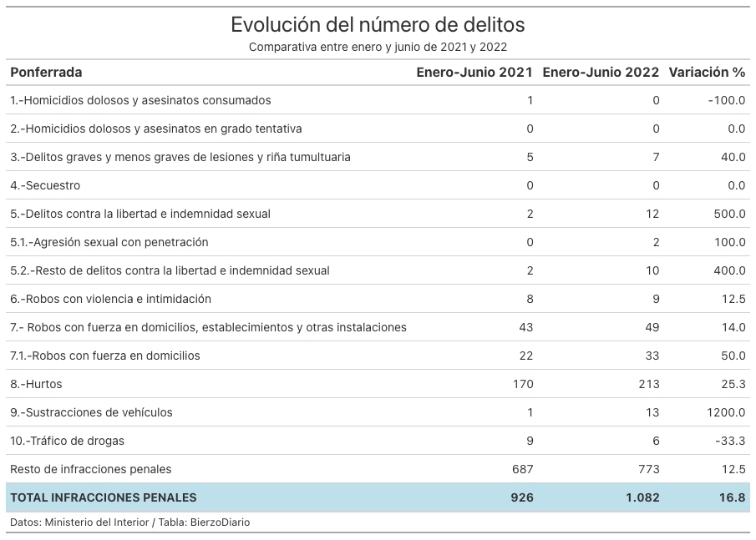Image resolution: width=756 pixels, height=540 pixels.
Task: Click the 'Variación %' column header
Action: (707, 73)
